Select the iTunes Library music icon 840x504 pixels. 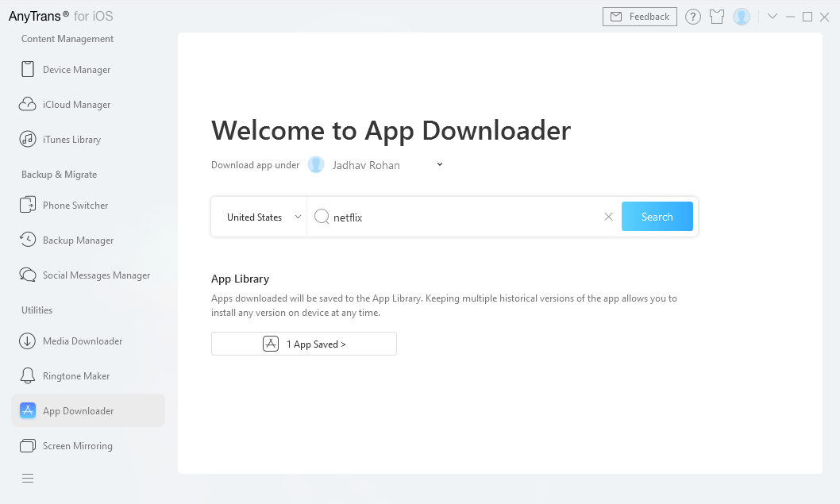pyautogui.click(x=28, y=140)
